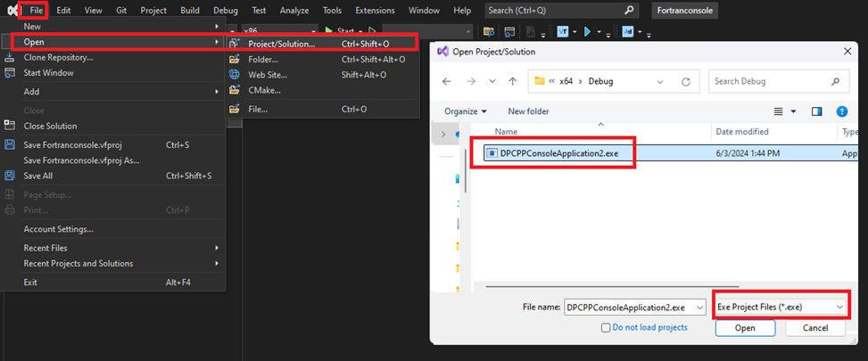
Task: Click the Debug breadcrumb in address bar
Action: pos(600,81)
